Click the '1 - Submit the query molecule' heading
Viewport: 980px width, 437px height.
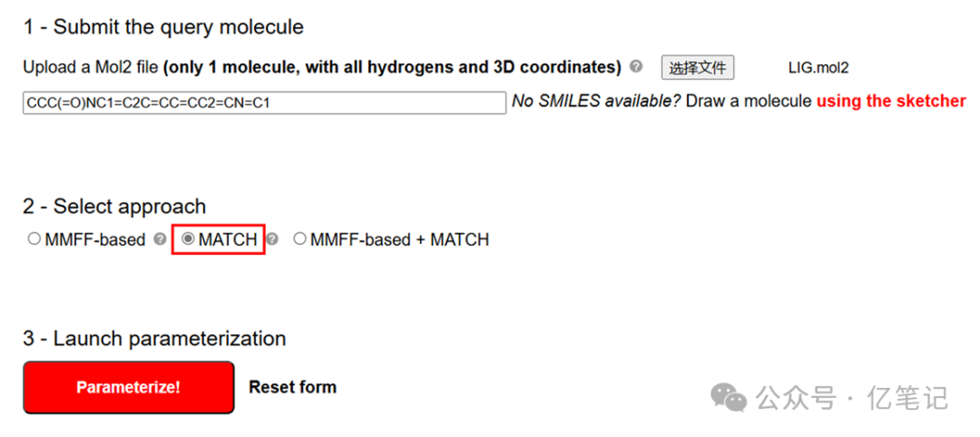pos(163,27)
